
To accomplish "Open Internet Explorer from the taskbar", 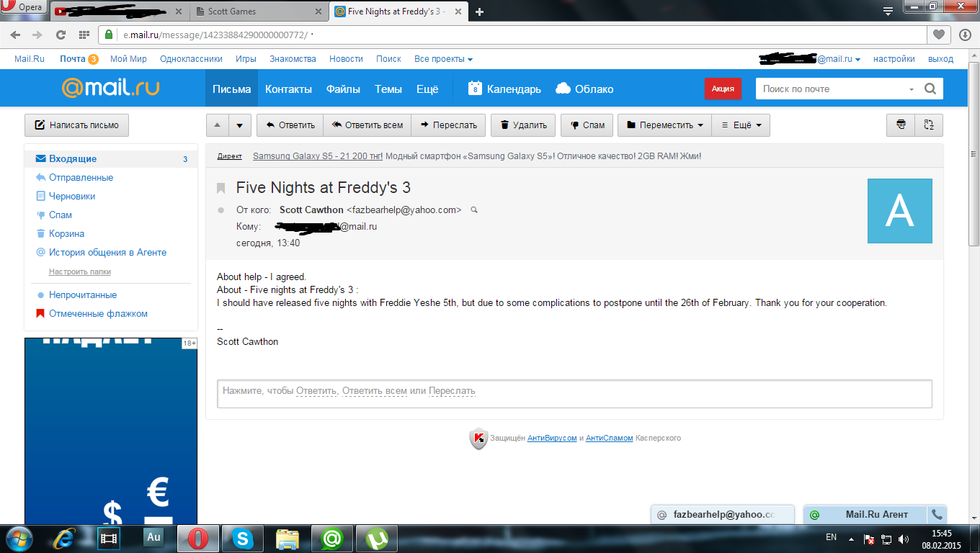I will (x=65, y=539).
